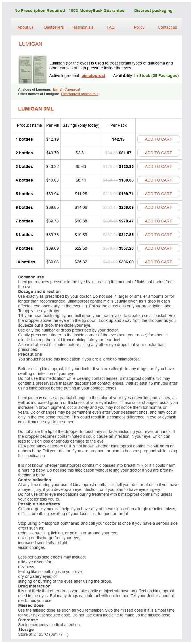
Task: Add 1 bottle to cart
Action: coord(158,139)
